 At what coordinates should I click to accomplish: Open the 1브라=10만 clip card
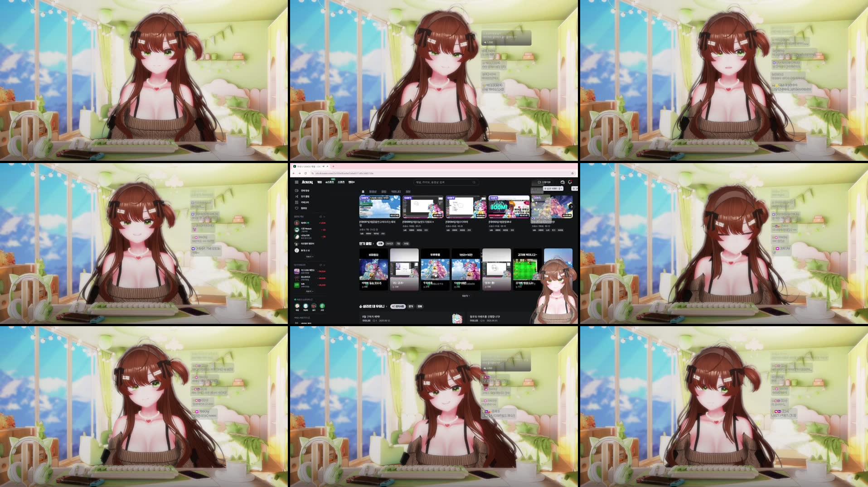tap(466, 269)
